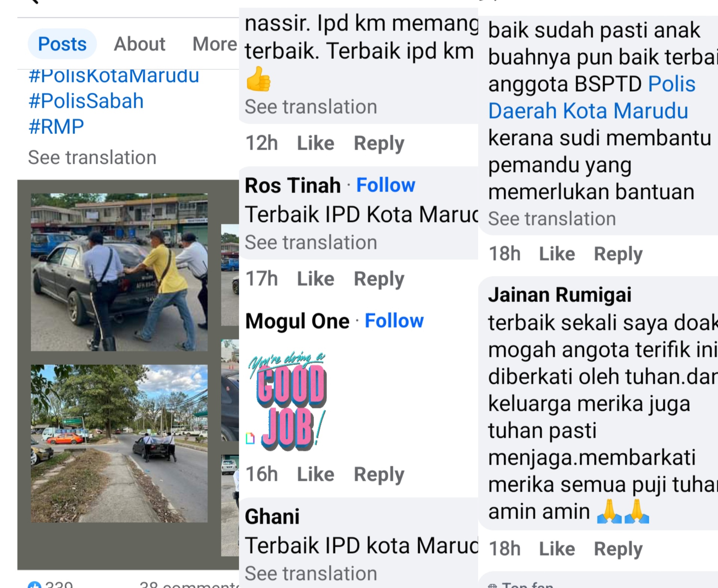718x588 pixels.
Task: Tap the #RMP hashtag
Action: [x=56, y=126]
